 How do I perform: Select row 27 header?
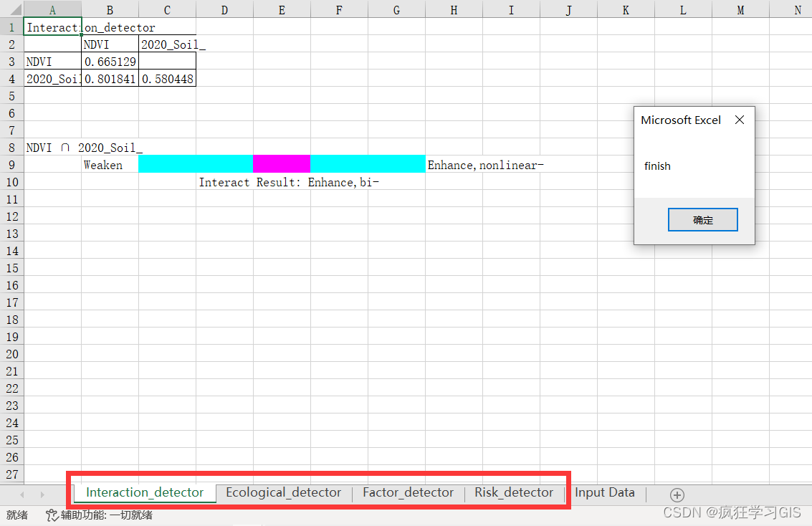pos(12,474)
